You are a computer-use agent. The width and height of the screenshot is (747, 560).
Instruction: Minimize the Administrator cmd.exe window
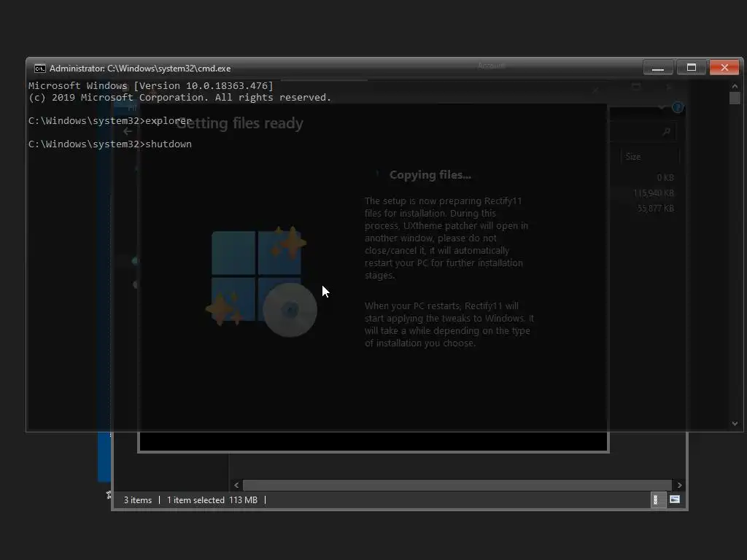658,68
